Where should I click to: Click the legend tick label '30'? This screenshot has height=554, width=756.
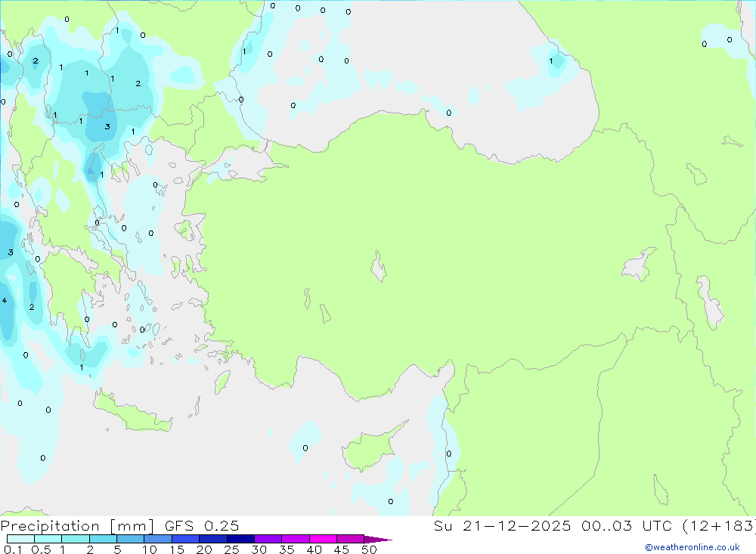[259, 549]
